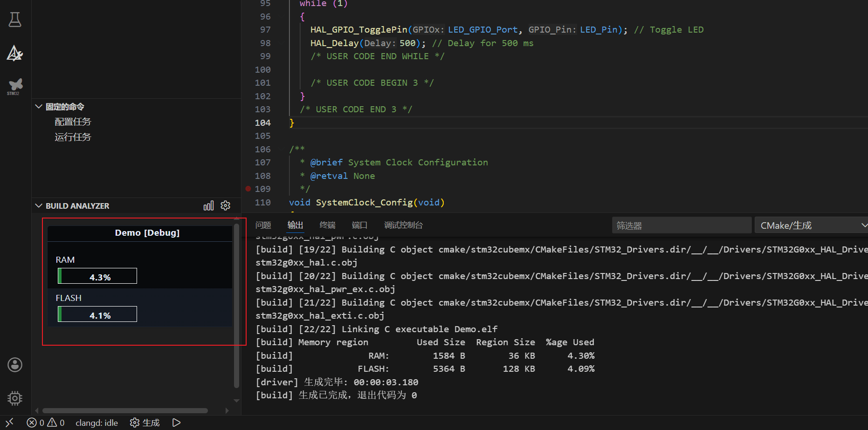The width and height of the screenshot is (868, 430).
Task: Switch to the 调试控制台 tab
Action: tap(403, 225)
